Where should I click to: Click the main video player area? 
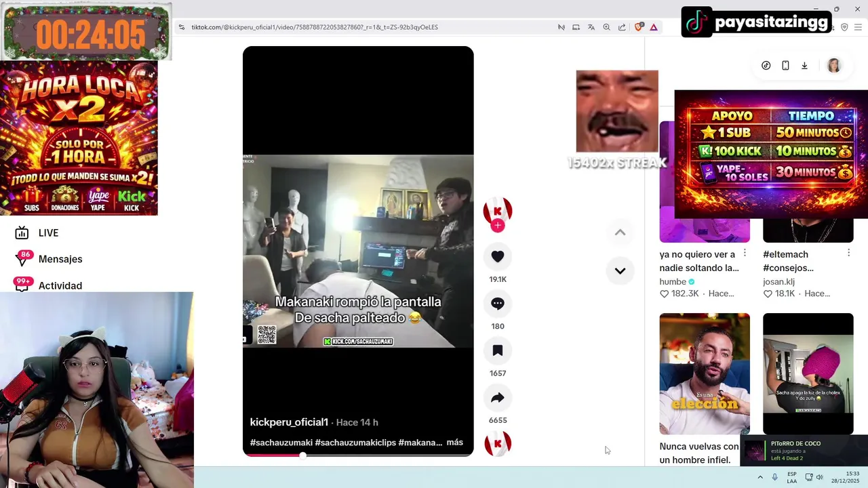(x=358, y=251)
